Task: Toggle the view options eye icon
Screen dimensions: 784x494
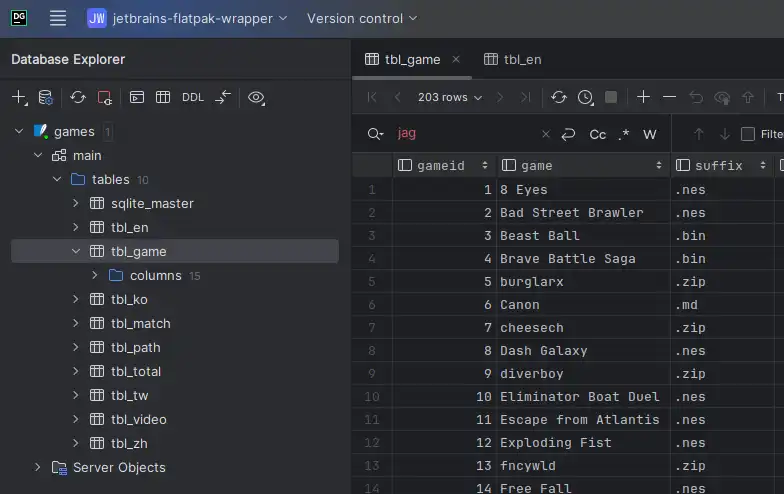Action: click(257, 98)
